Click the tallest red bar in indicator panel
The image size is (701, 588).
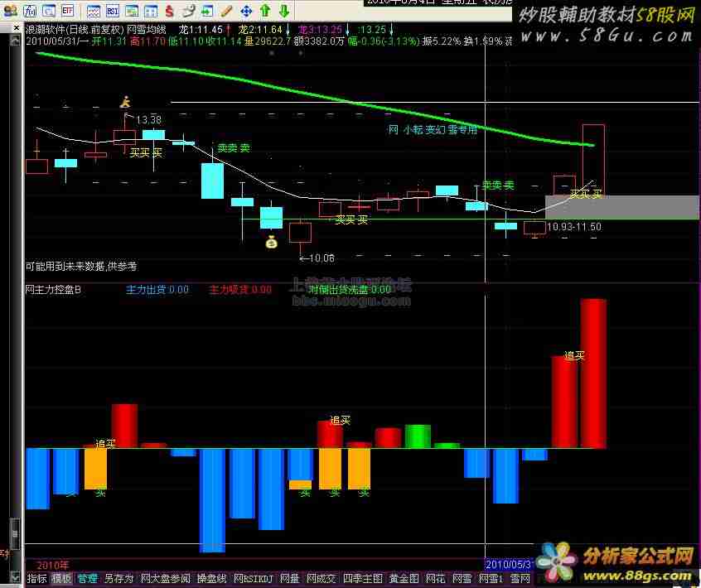point(593,374)
